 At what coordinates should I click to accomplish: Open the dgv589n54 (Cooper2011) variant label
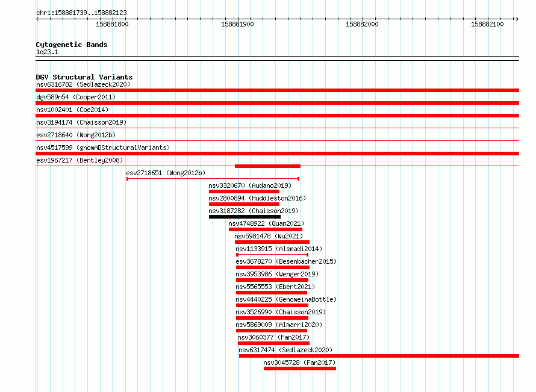pos(76,97)
